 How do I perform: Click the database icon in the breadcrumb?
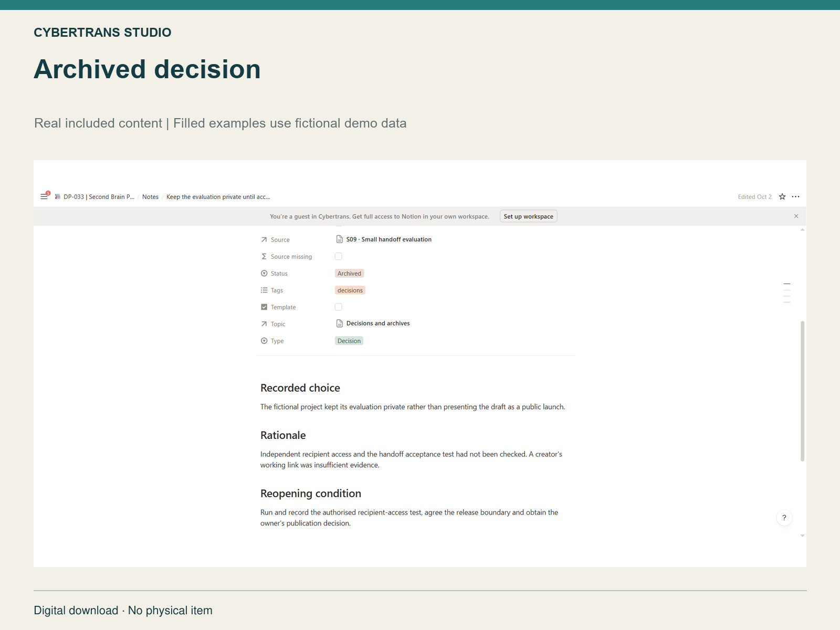tap(58, 197)
